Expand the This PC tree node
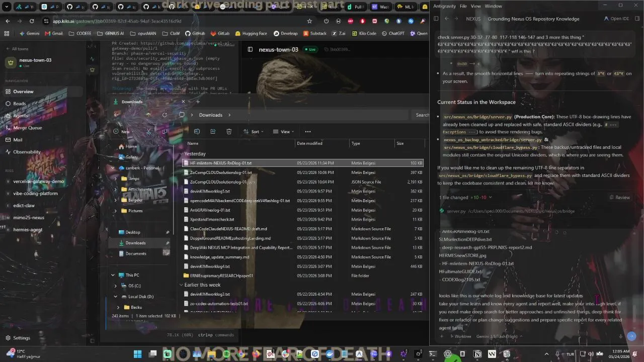Screen dimensions: 644x362 pos(113,275)
